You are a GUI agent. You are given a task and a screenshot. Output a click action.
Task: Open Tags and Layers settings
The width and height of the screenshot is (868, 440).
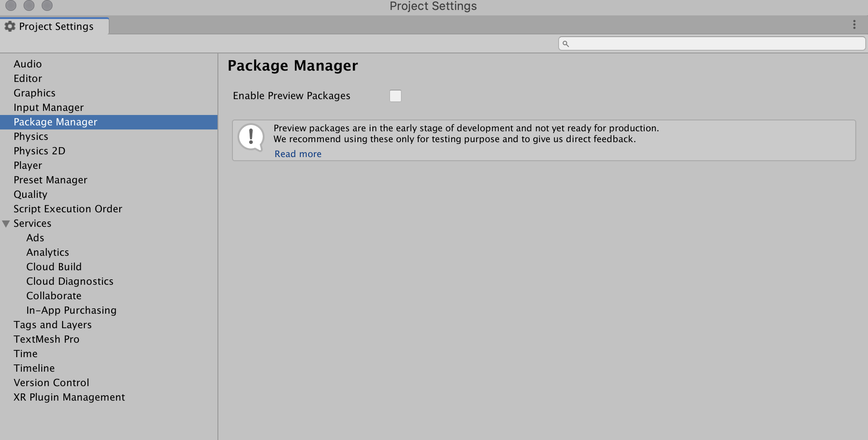(x=53, y=325)
